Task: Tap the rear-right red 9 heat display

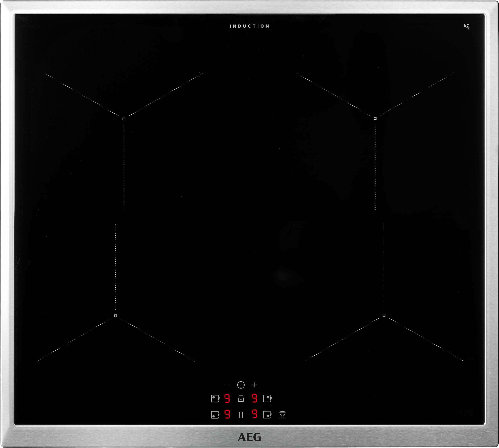Action: pyautogui.click(x=254, y=398)
